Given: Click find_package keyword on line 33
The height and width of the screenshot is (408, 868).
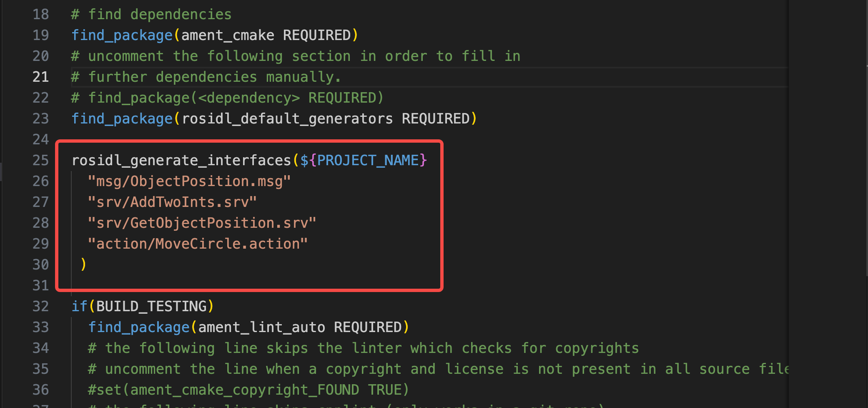Looking at the screenshot, I should tap(139, 327).
